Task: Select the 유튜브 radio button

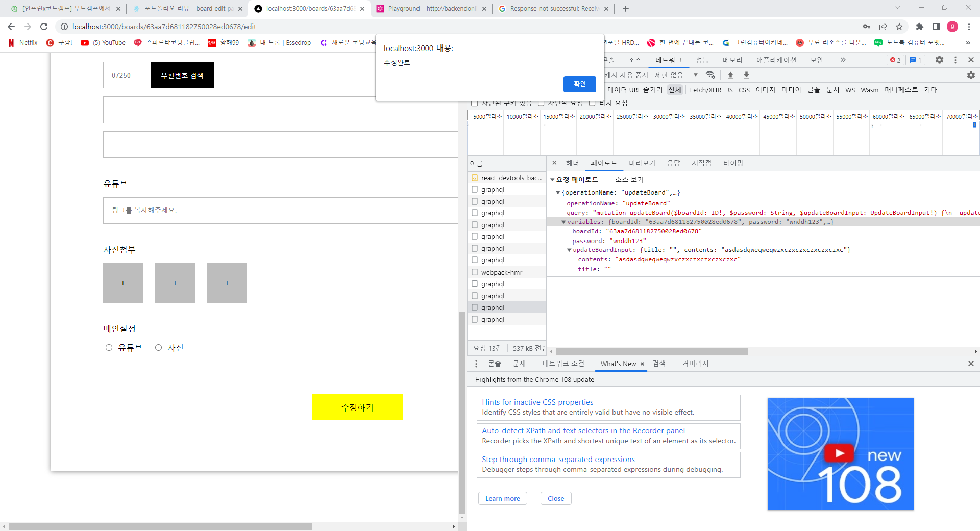Action: pos(109,348)
